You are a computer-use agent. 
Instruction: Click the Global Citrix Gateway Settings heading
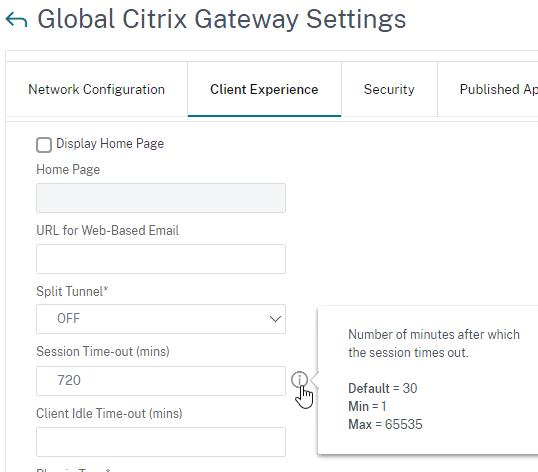222,19
